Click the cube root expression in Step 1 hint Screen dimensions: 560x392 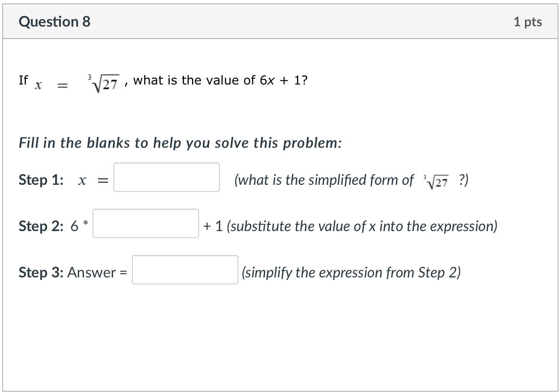click(436, 181)
